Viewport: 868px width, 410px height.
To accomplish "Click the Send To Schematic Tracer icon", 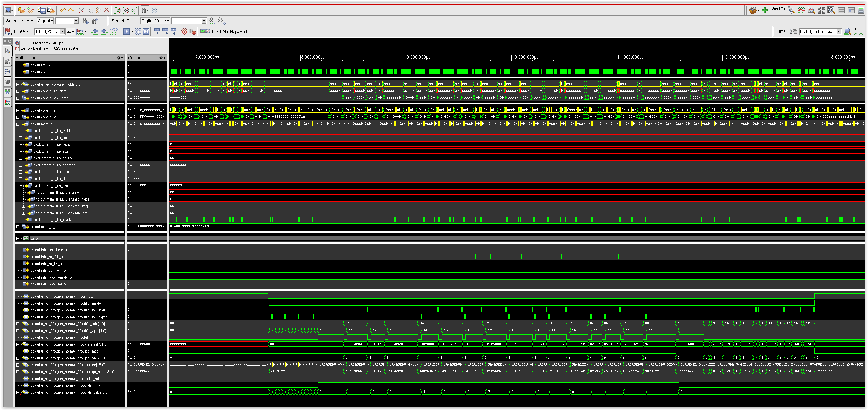I will pyautogui.click(x=822, y=10).
